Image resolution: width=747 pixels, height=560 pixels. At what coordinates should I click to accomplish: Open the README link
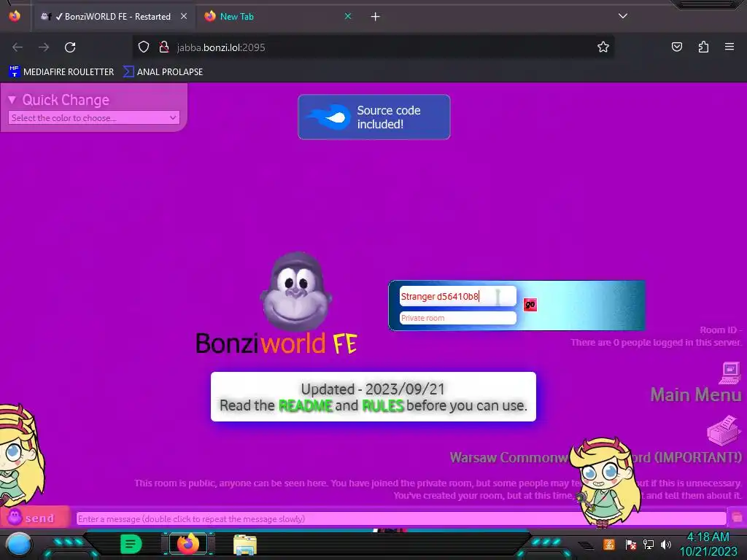(x=306, y=405)
